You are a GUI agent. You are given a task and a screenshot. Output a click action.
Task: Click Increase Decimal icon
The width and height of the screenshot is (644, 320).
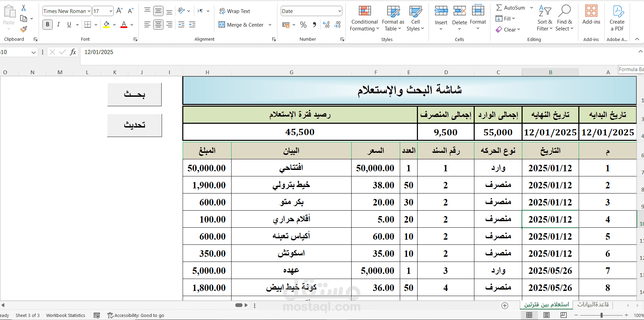point(326,25)
